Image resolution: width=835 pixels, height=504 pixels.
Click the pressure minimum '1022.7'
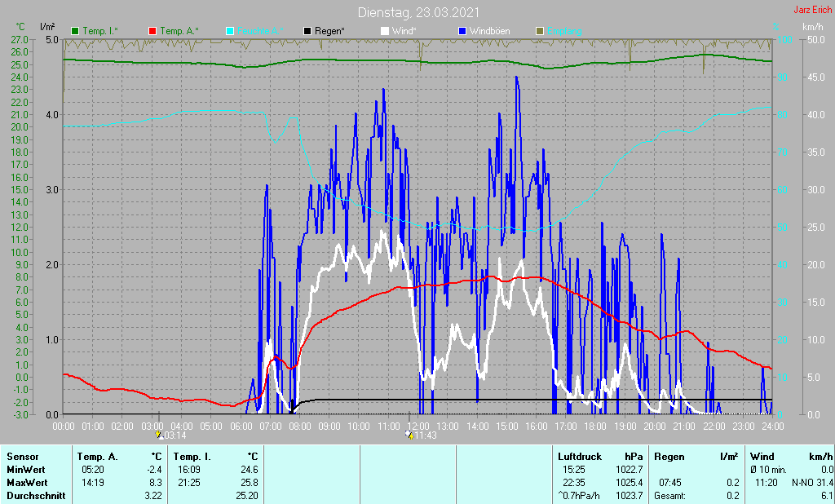[630, 470]
